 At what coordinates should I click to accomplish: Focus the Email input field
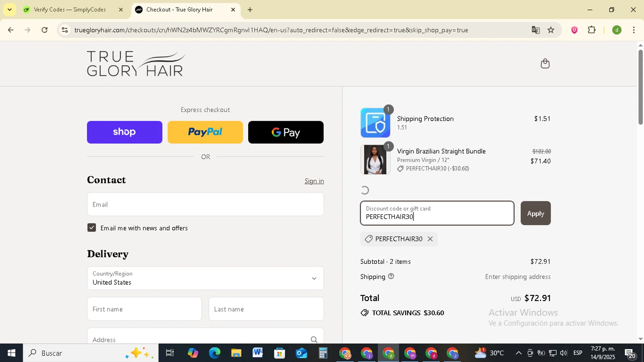(x=205, y=204)
